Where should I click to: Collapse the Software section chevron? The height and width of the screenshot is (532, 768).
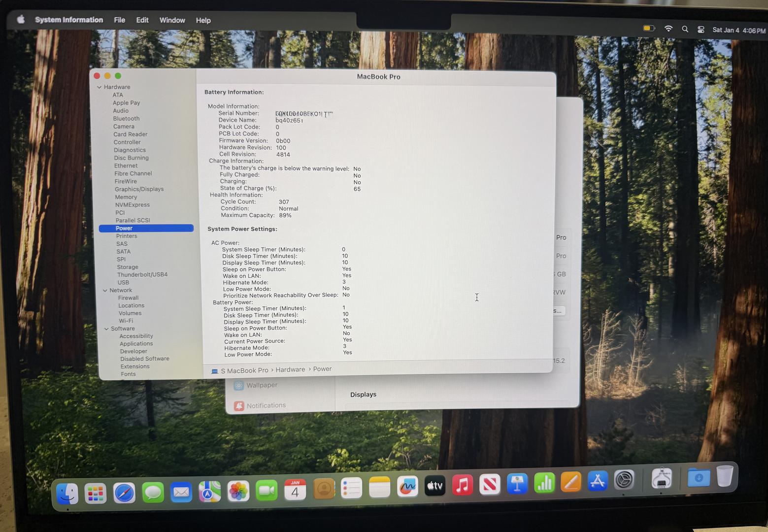coord(106,329)
